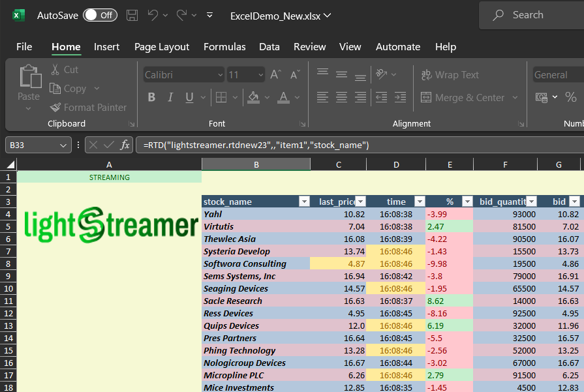This screenshot has width=584, height=392.
Task: Select the Yahl stock cell
Action: point(256,214)
